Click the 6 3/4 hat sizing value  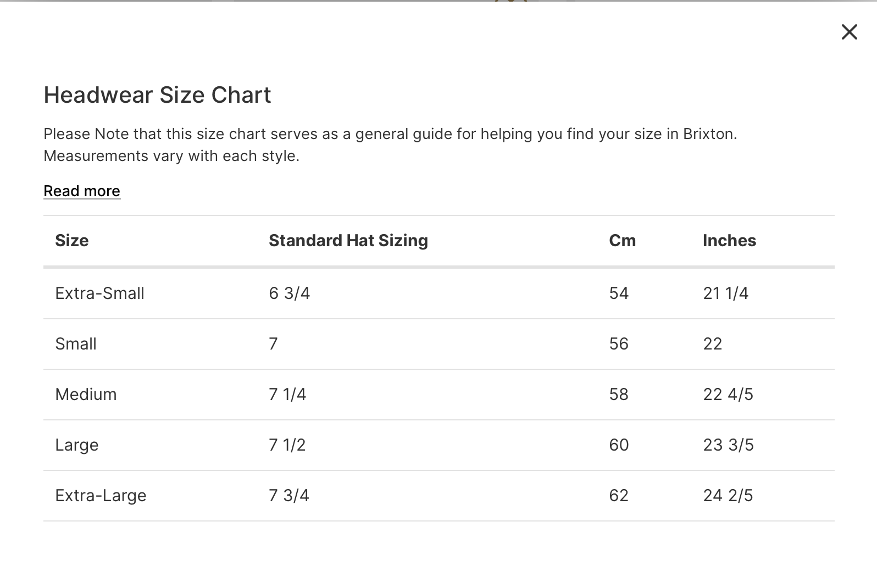289,293
